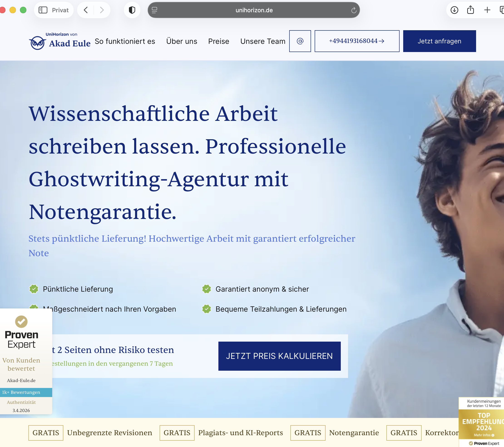Click Authentizität label in Proven Expert widget
The height and width of the screenshot is (447, 504).
click(x=21, y=402)
